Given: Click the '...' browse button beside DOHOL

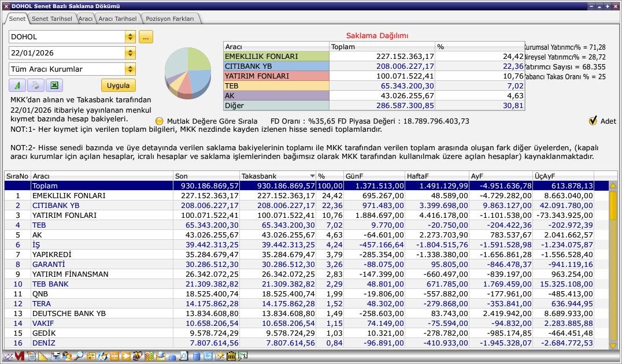Looking at the screenshot, I should click(x=146, y=37).
